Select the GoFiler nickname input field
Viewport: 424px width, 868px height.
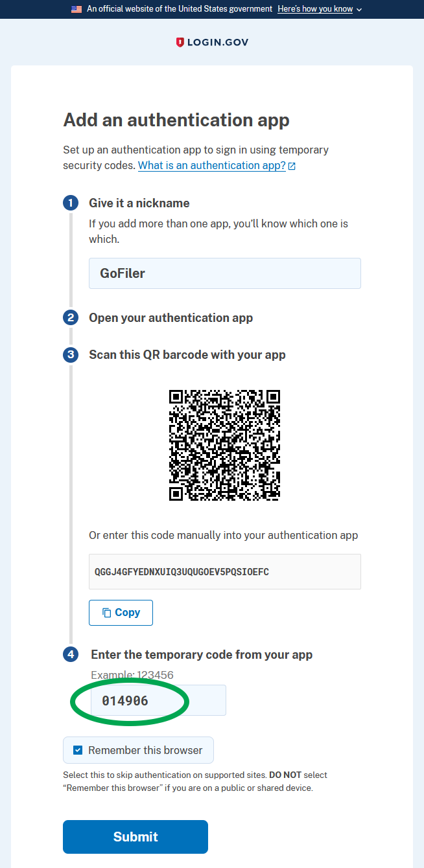click(x=224, y=273)
